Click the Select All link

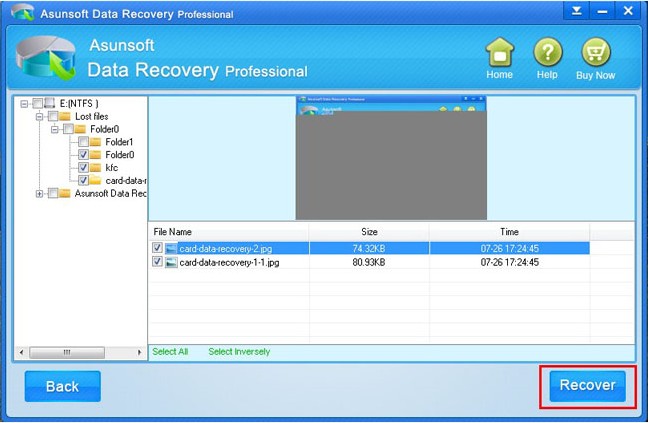[x=170, y=352]
